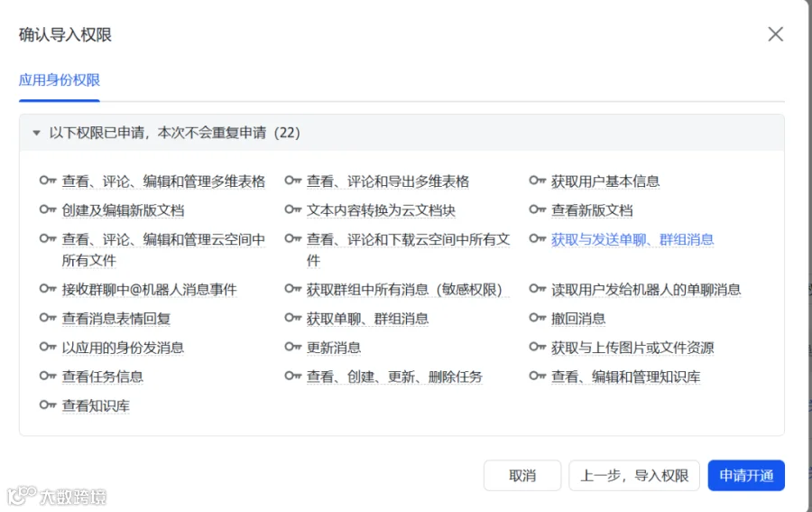Click the 查看任务信息 permission text
This screenshot has height=512, width=812.
(103, 377)
